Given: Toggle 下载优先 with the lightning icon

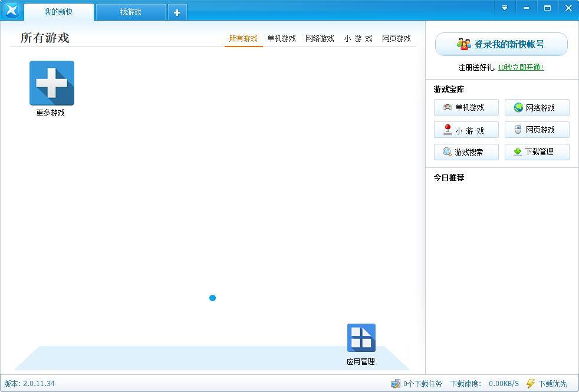Looking at the screenshot, I should (x=531, y=384).
